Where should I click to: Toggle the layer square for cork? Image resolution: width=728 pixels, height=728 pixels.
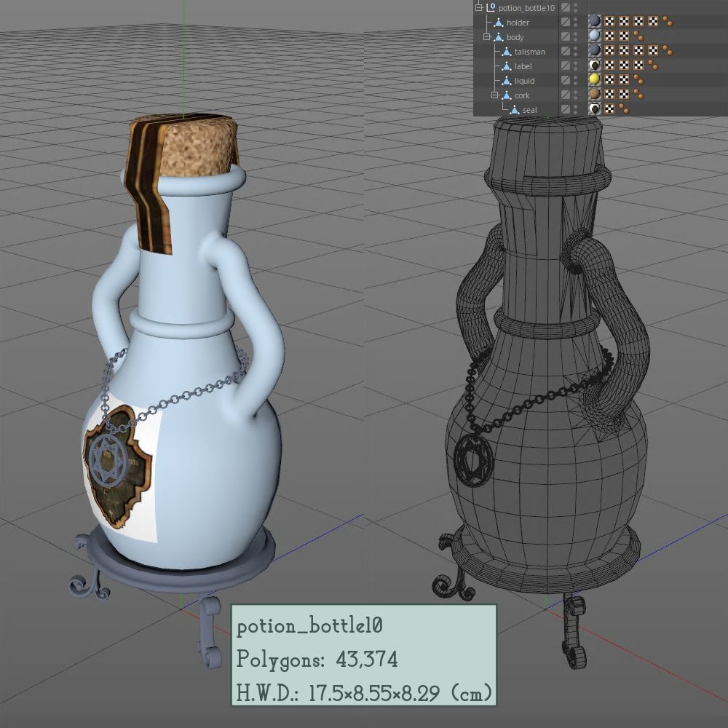565,95
